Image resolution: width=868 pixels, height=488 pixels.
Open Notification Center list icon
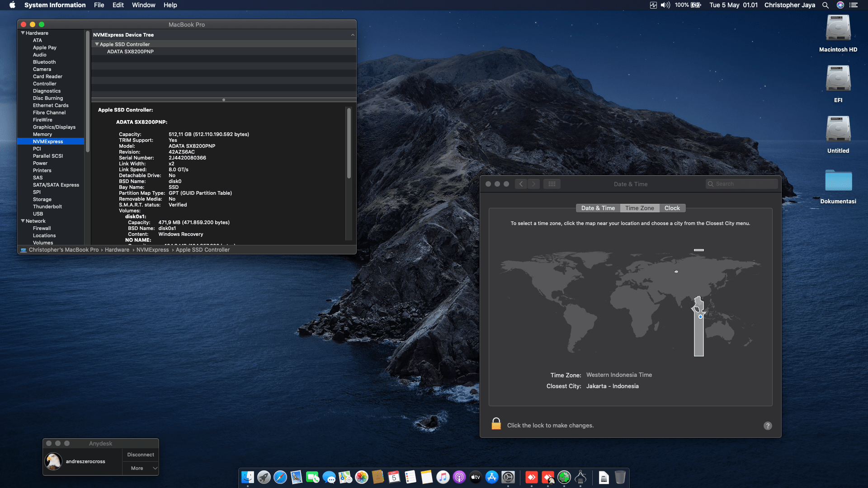coord(854,5)
